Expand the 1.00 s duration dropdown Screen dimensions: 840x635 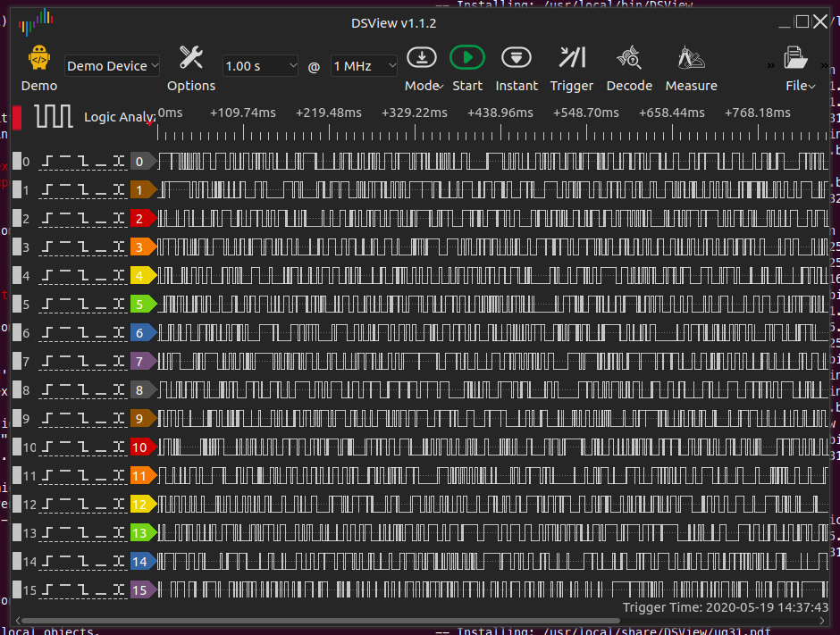260,66
